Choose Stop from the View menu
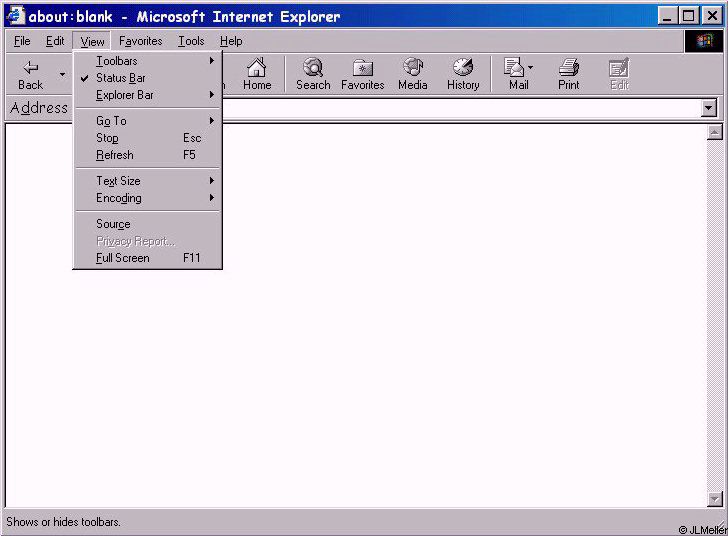Viewport: 728px width, 536px height. (148, 138)
